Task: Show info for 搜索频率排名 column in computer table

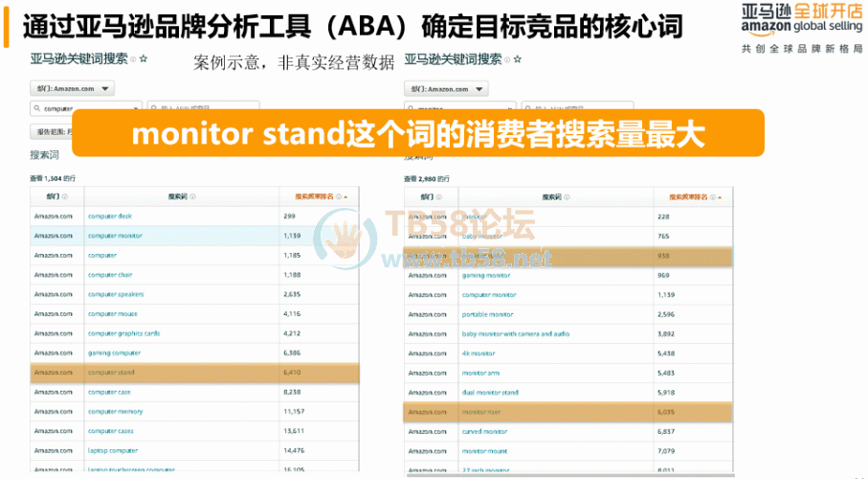Action: tap(339, 196)
